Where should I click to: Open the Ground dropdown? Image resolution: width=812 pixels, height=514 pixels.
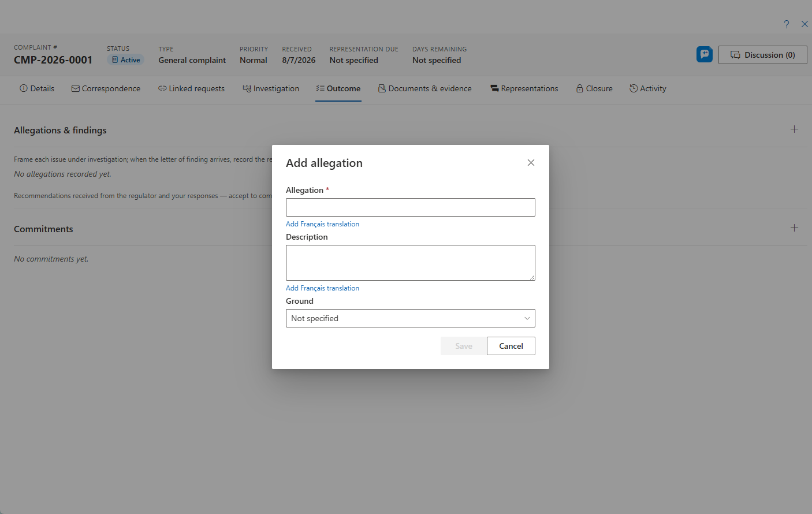click(x=411, y=318)
